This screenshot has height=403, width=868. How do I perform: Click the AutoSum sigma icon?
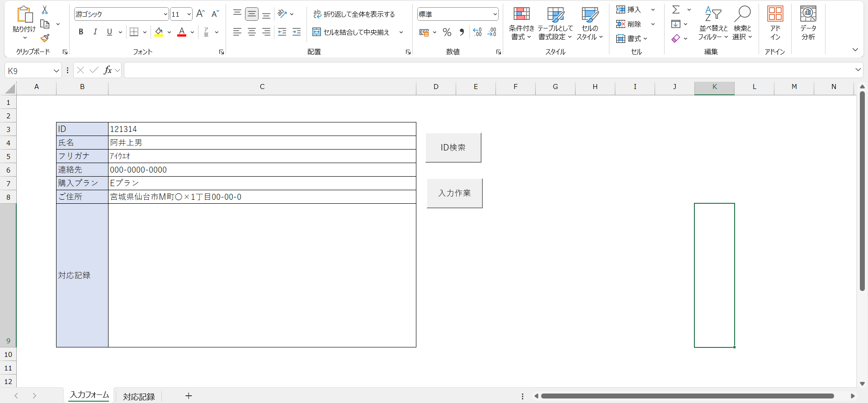[676, 9]
